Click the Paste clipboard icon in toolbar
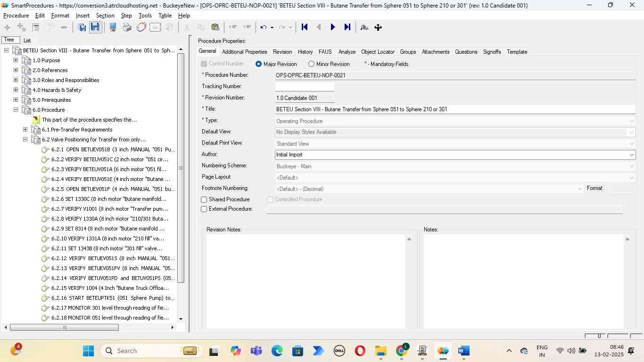Image resolution: width=644 pixels, height=362 pixels. click(215, 27)
